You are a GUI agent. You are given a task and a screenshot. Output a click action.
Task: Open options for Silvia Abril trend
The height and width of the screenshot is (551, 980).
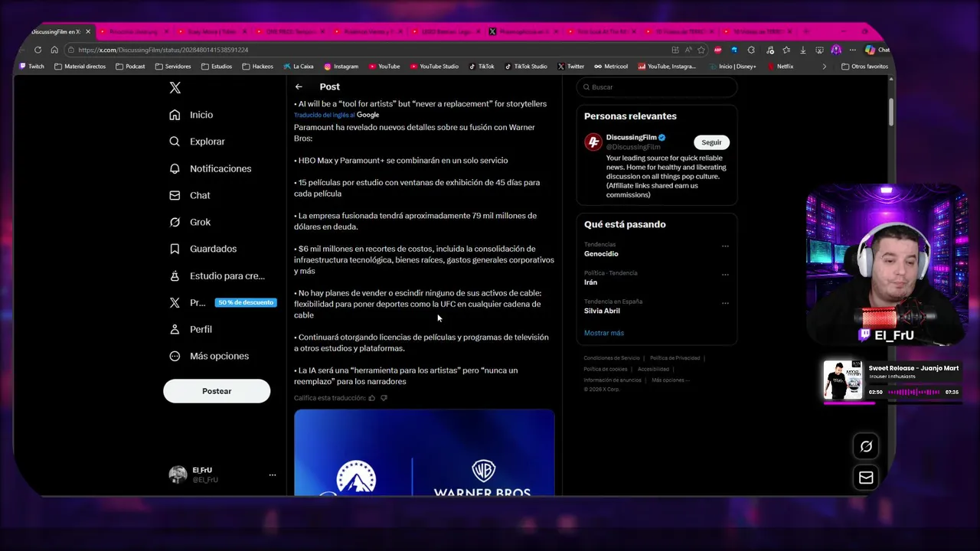(725, 303)
